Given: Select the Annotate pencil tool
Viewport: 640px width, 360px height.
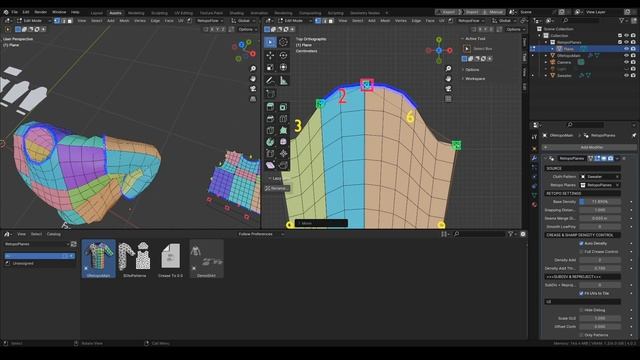Looking at the screenshot, I should (x=270, y=81).
